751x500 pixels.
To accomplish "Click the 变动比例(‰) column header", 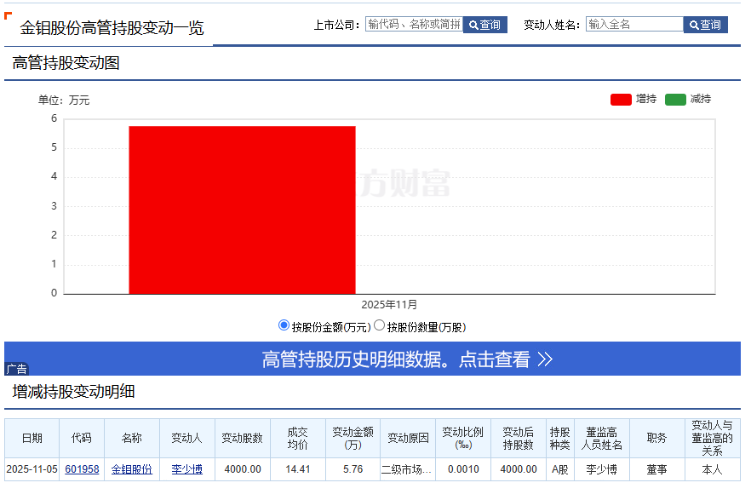I will [463, 438].
